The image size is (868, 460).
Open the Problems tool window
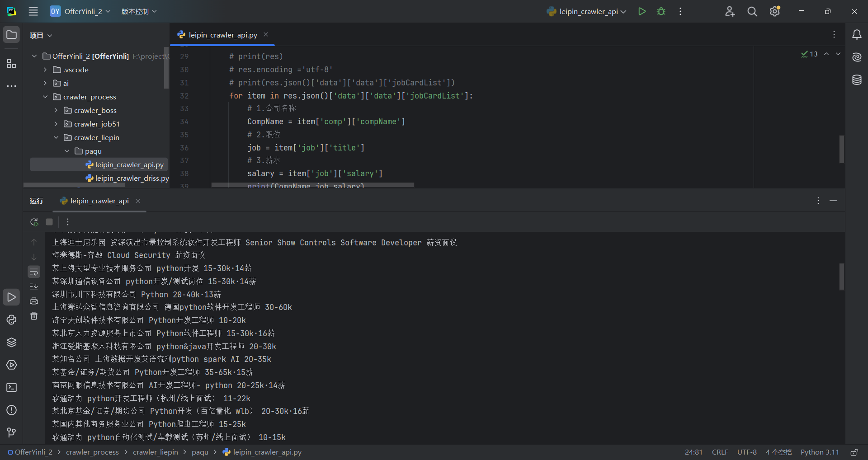click(11, 410)
